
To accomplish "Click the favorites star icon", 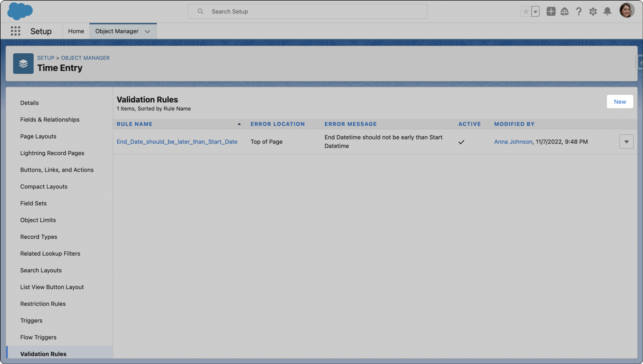I will [x=526, y=12].
